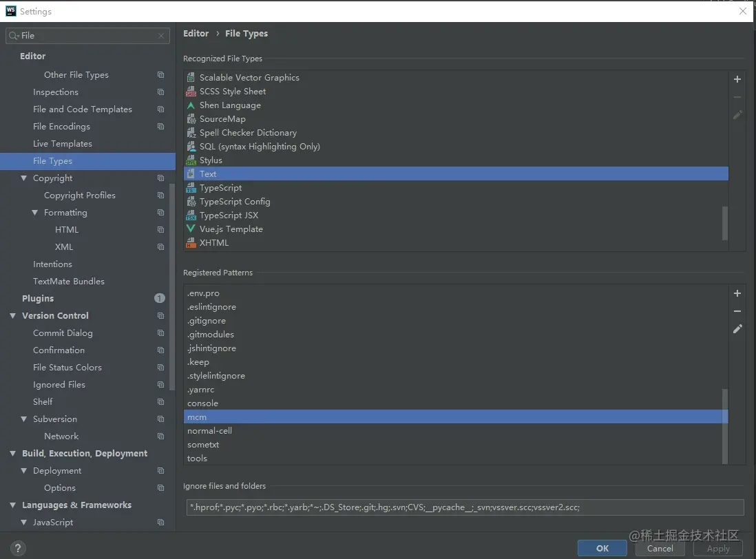This screenshot has height=559, width=756.
Task: Open the Plugins settings page
Action: click(x=38, y=298)
